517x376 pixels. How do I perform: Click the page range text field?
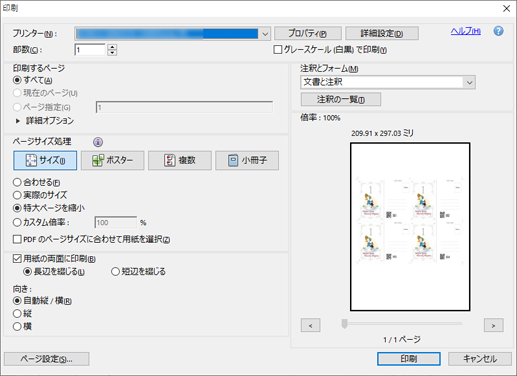[184, 107]
